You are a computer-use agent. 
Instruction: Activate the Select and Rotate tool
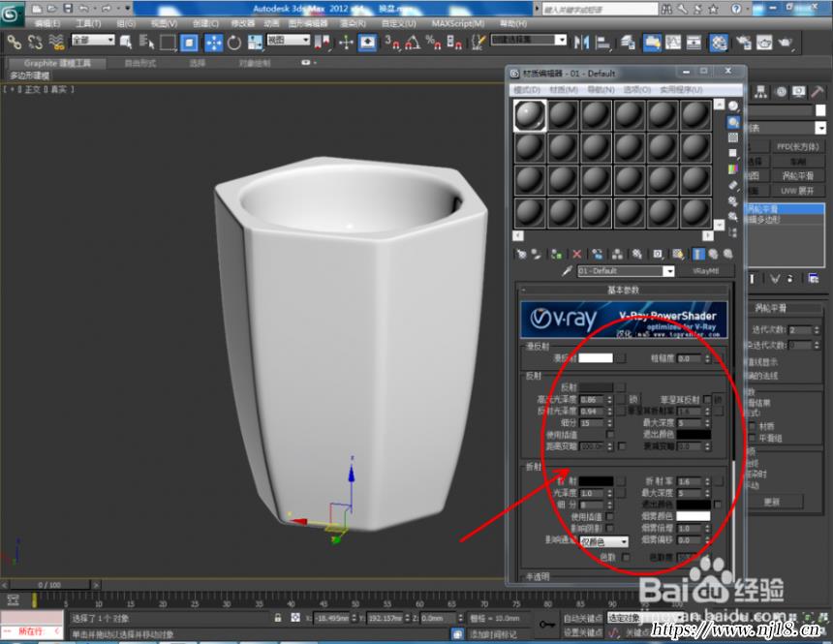(x=233, y=43)
